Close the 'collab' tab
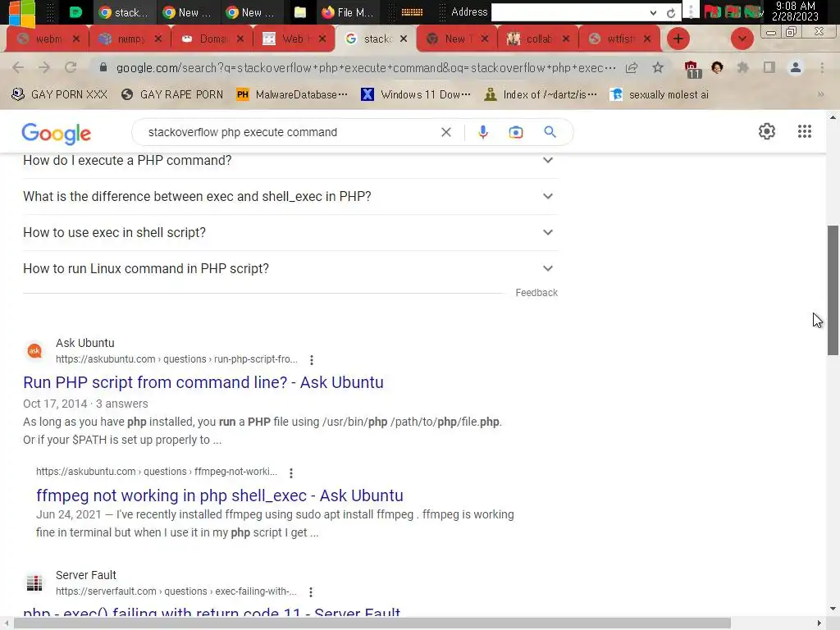Screen dimensions: 840x630 pos(566,39)
